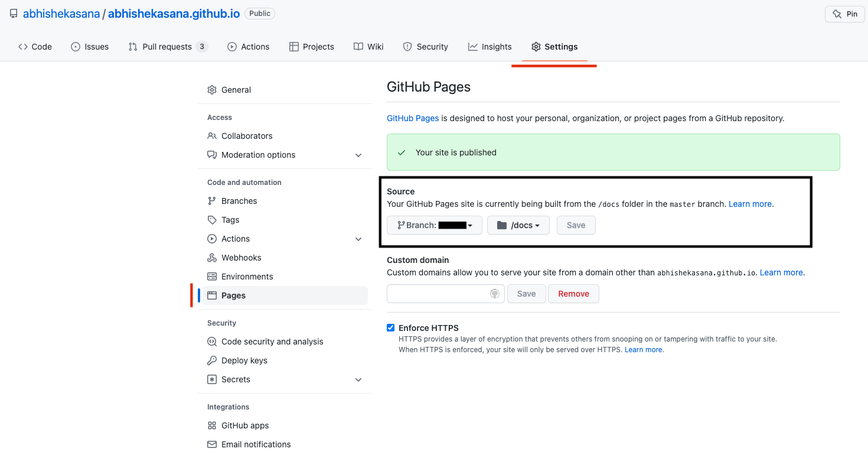Click the Webhooks icon in sidebar
868x455 pixels.
tap(212, 258)
